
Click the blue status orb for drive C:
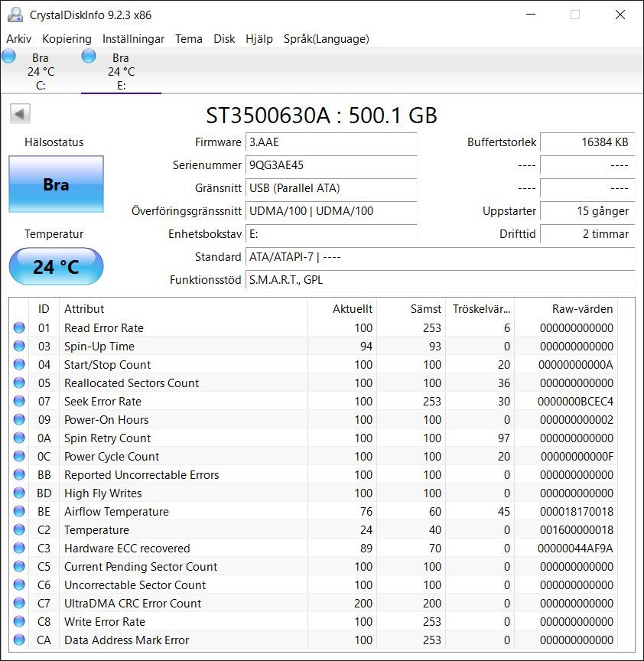[9, 56]
